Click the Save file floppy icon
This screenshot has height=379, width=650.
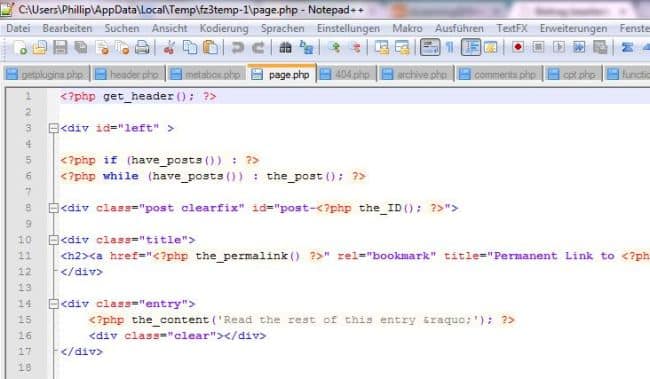click(60, 48)
